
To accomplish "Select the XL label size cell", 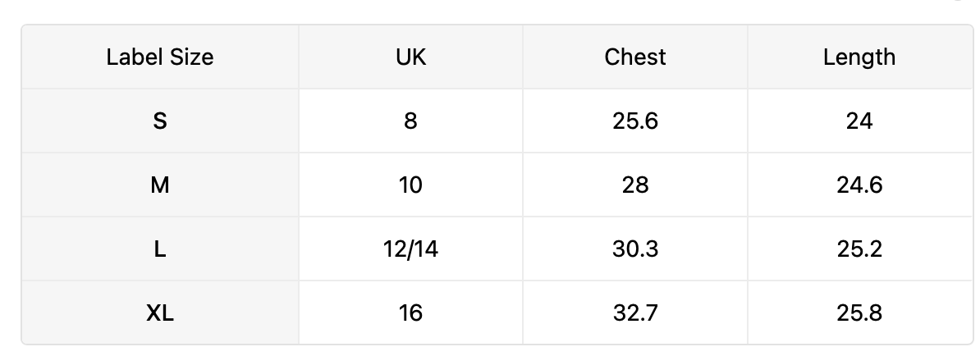I will point(160,313).
